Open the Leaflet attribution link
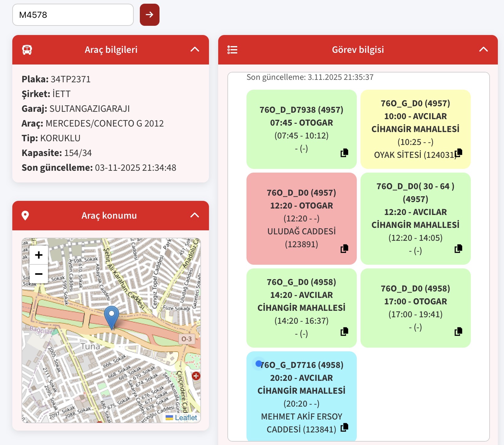This screenshot has width=504, height=445. (186, 418)
